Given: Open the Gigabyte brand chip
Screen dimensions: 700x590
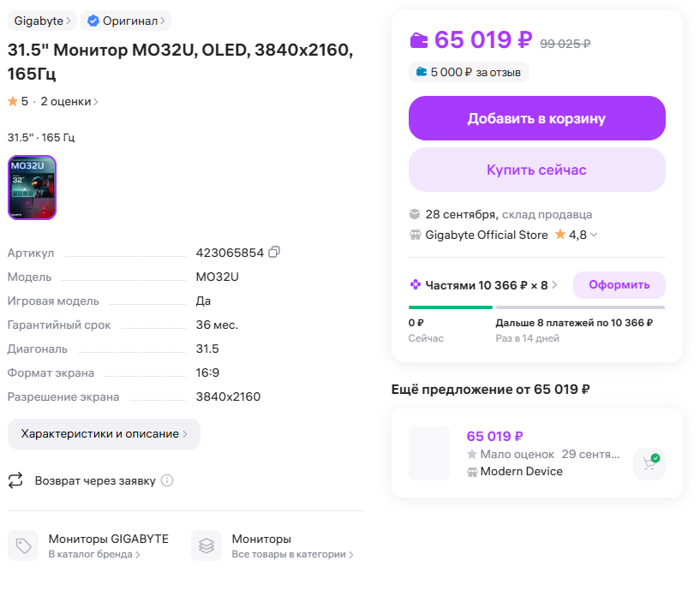Looking at the screenshot, I should click(42, 21).
